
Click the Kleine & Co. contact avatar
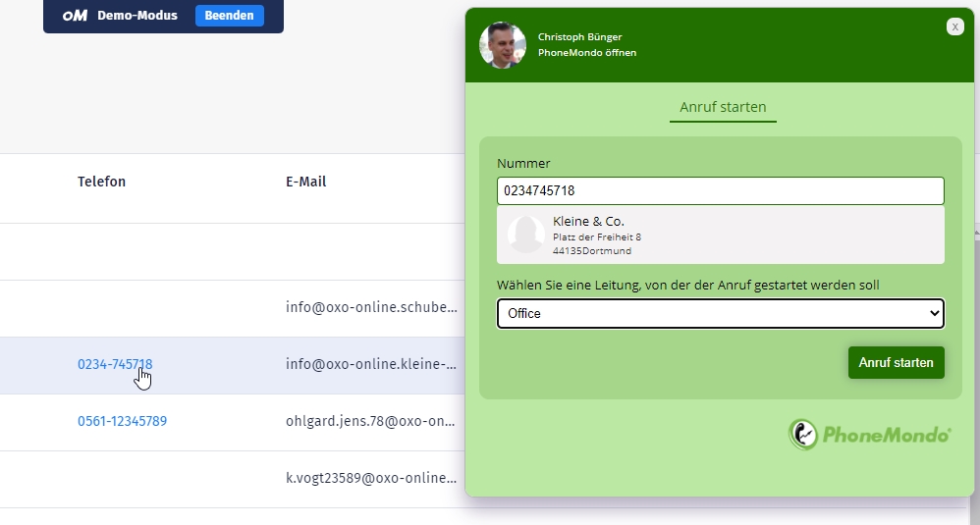pyautogui.click(x=525, y=236)
